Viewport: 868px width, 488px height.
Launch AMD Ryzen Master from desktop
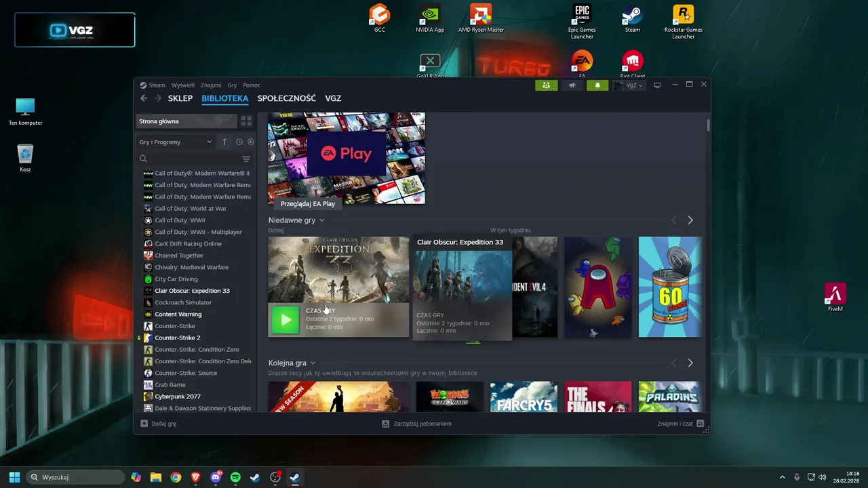pyautogui.click(x=481, y=18)
